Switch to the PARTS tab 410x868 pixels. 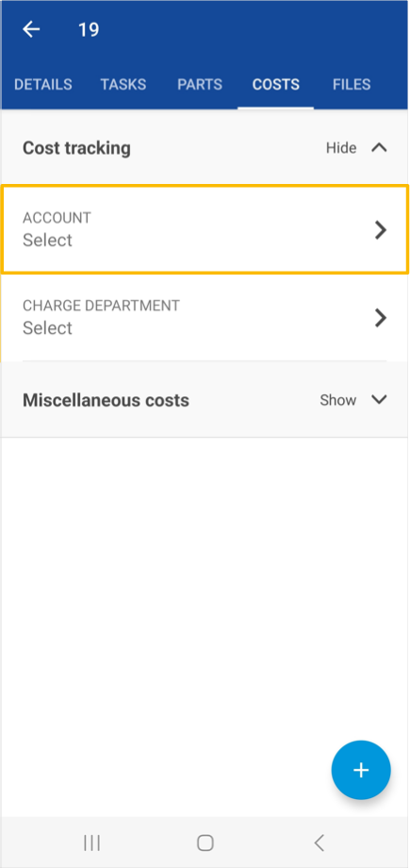pyautogui.click(x=200, y=85)
